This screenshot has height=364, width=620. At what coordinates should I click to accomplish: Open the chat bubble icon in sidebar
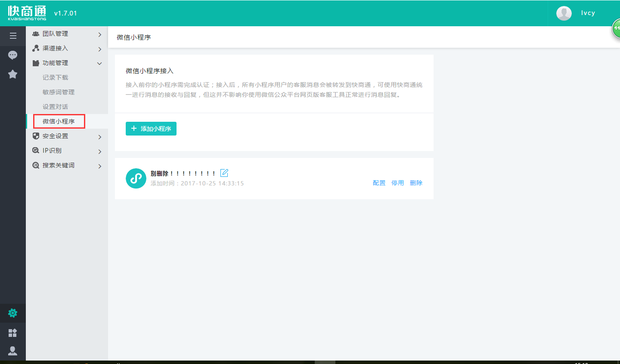point(13,55)
